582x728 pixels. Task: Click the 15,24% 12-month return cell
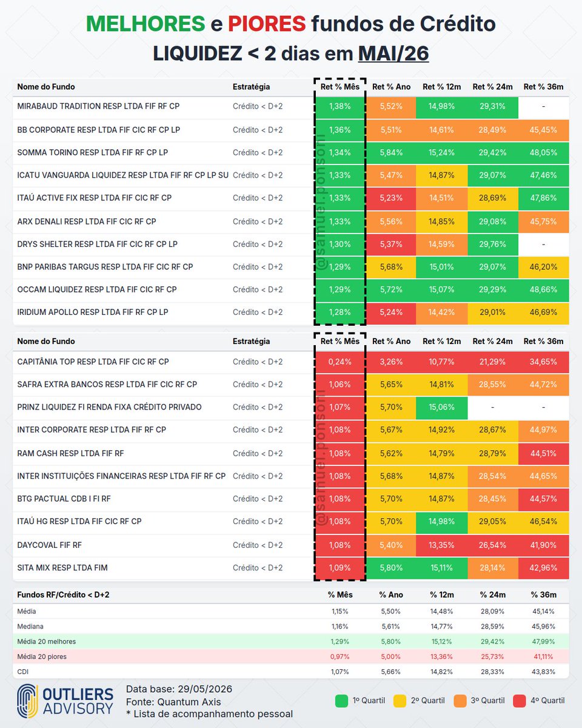coord(442,152)
